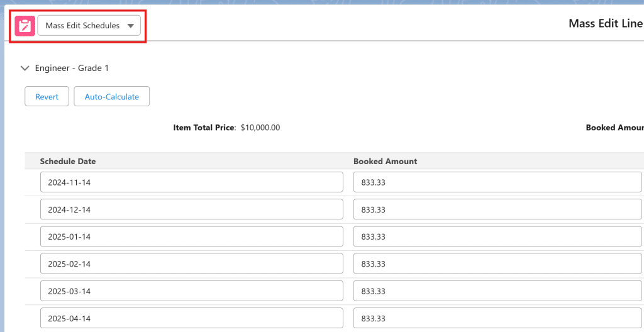Click the Booked Amount column header
This screenshot has height=332, width=644.
pos(385,161)
